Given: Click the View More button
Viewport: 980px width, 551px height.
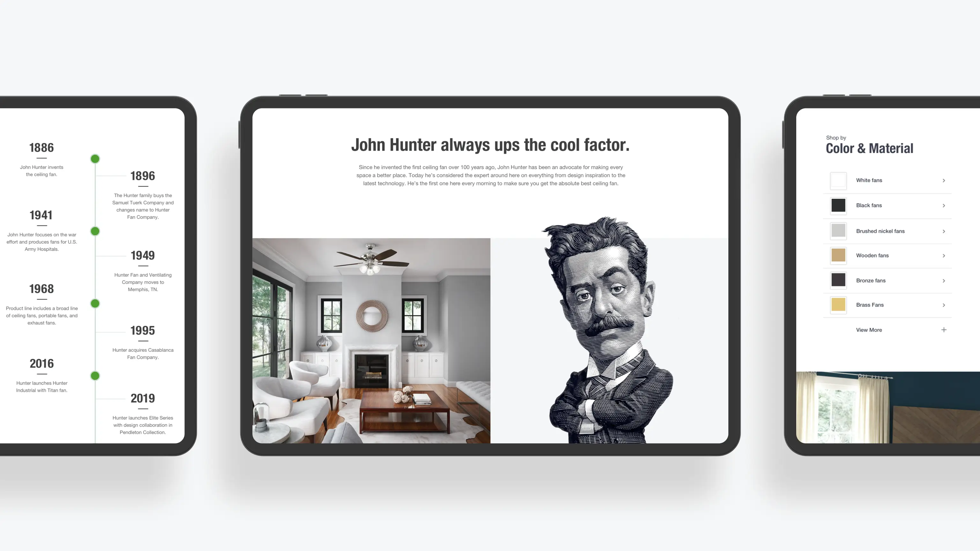Looking at the screenshot, I should [869, 330].
